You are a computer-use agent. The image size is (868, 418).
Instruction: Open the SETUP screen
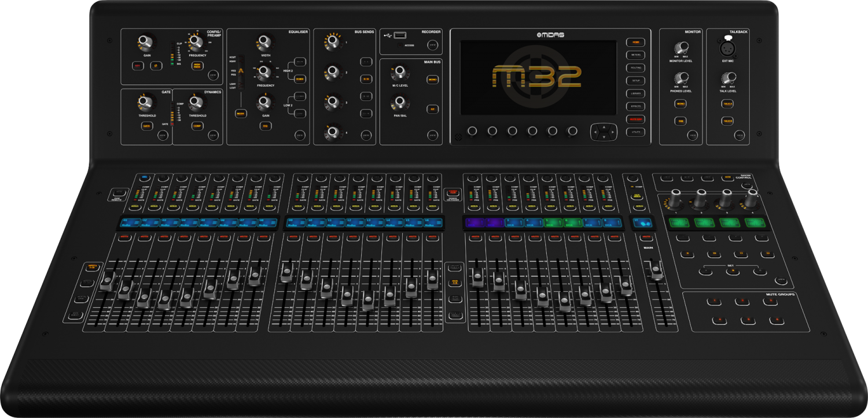[x=635, y=80]
